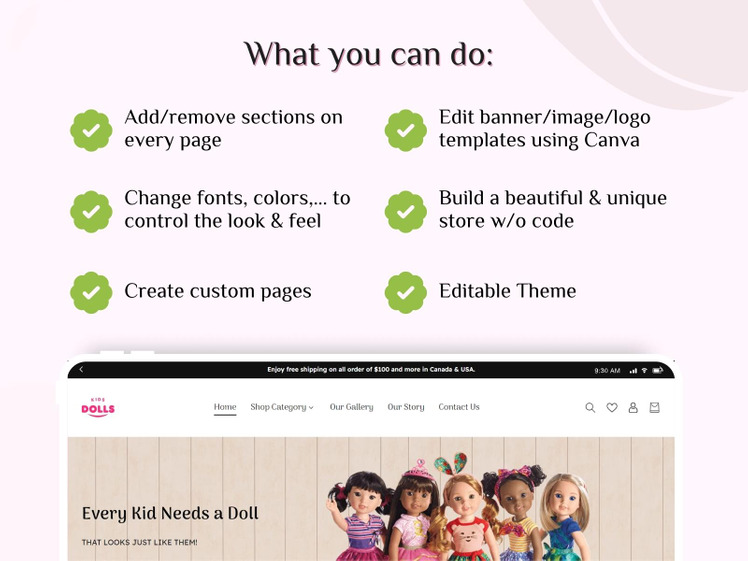Click THAT LOOKS JUST LIKE THEM! tagline
The height and width of the screenshot is (561, 748).
(x=139, y=542)
